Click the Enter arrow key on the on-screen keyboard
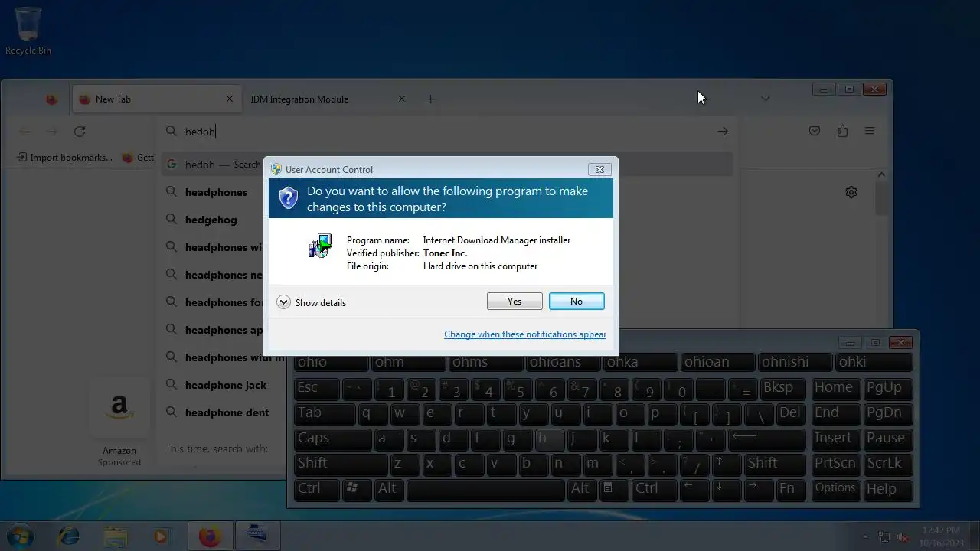The width and height of the screenshot is (980, 551). [x=768, y=438]
